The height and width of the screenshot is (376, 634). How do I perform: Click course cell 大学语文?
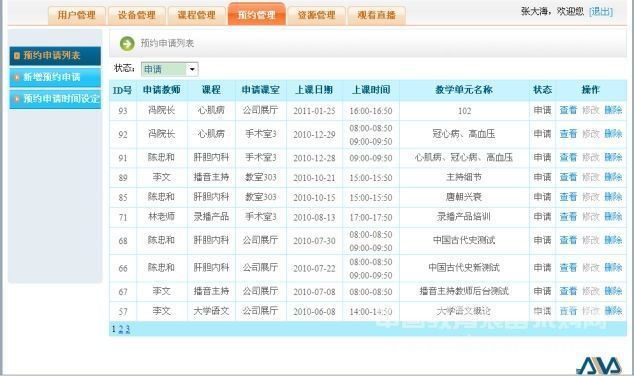click(x=211, y=311)
